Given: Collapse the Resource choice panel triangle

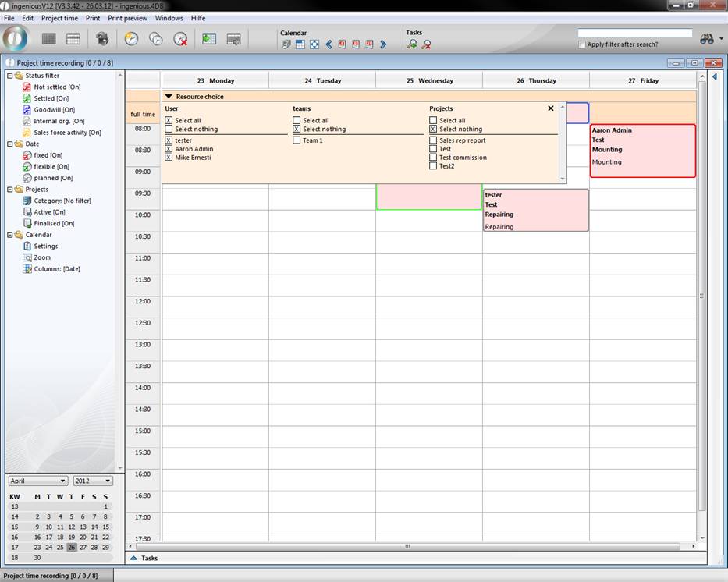Looking at the screenshot, I should point(169,97).
